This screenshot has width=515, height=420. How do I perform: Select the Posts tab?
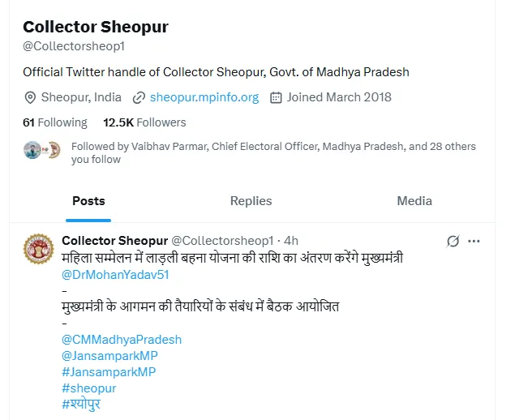pos(88,201)
